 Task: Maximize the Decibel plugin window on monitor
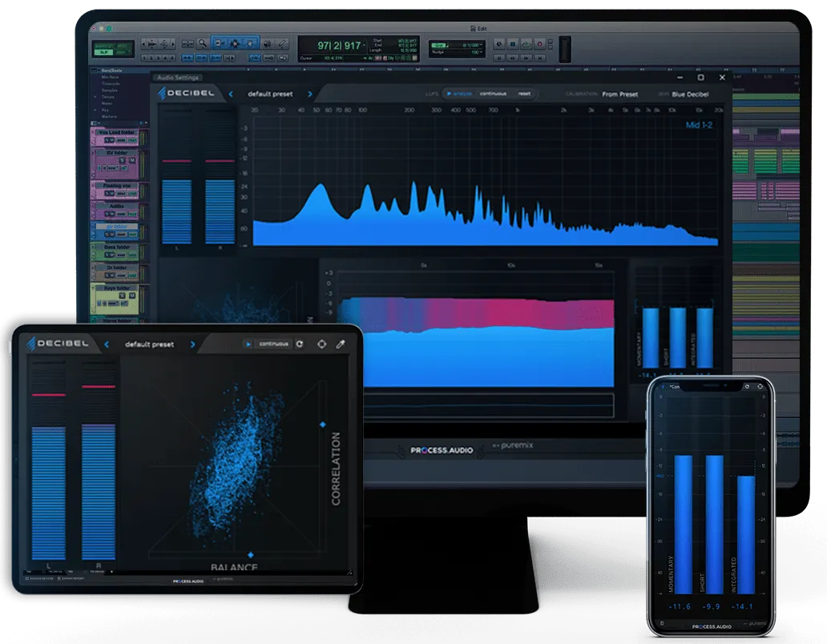[700, 78]
